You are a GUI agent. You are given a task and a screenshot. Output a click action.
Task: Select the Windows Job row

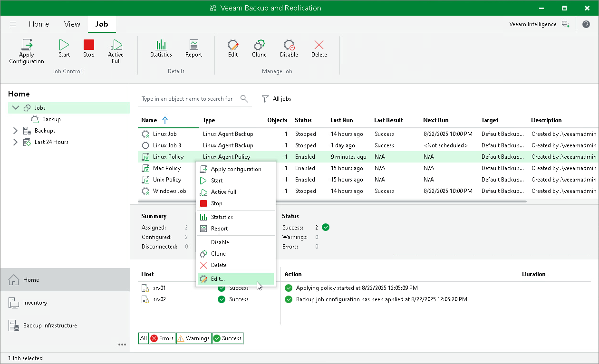click(x=368, y=191)
